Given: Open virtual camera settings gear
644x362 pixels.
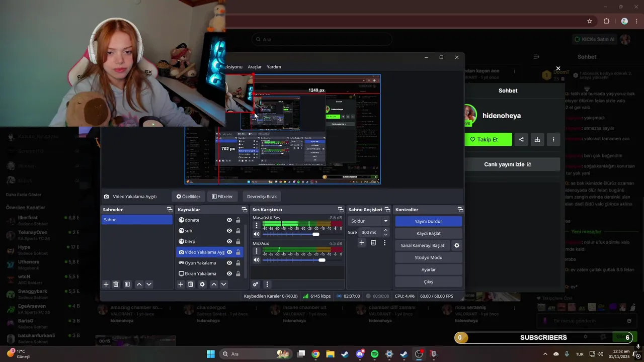Looking at the screenshot, I should [x=457, y=245].
